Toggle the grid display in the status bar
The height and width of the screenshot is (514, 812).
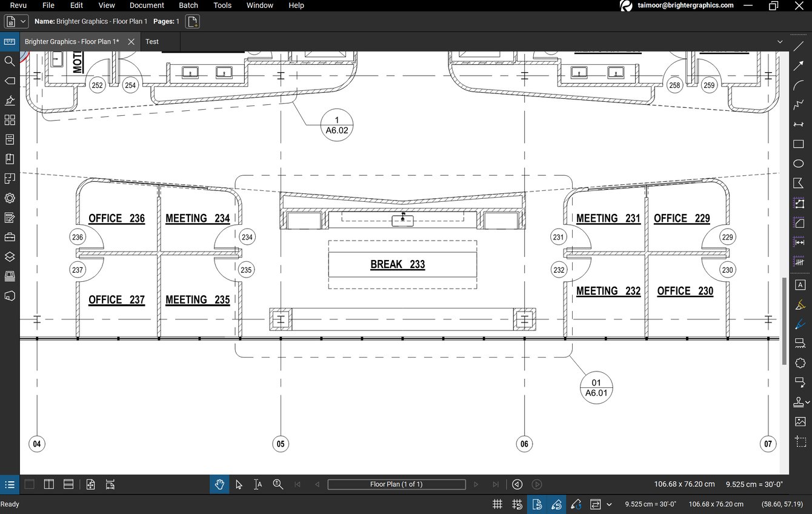tap(497, 504)
